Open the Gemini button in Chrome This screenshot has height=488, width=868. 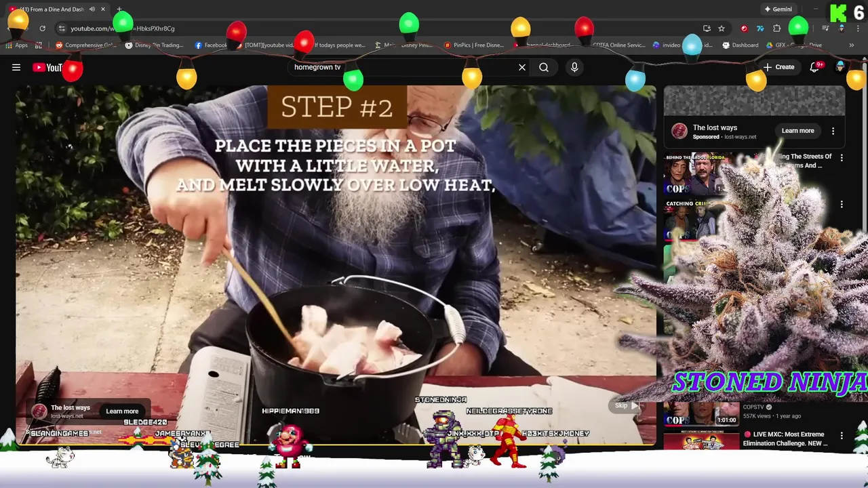(778, 9)
